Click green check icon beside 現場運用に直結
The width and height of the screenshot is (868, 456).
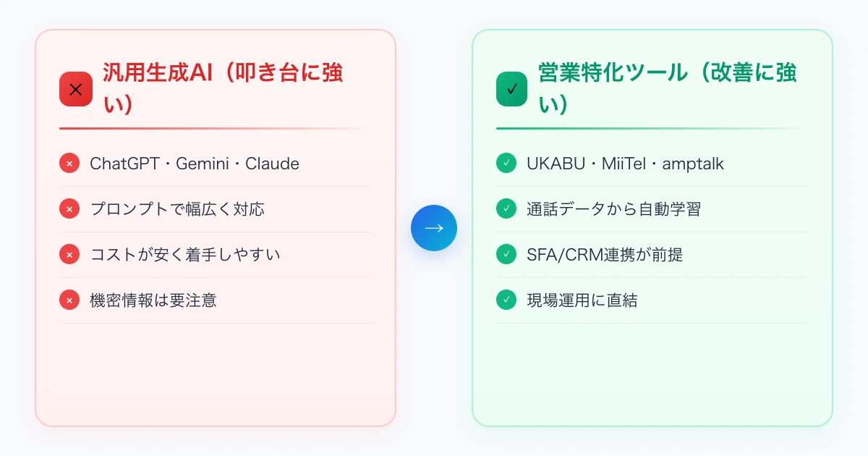click(506, 300)
